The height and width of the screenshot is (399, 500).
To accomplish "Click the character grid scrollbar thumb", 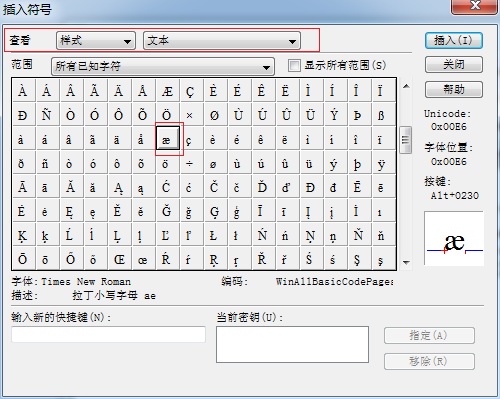I will tap(406, 140).
